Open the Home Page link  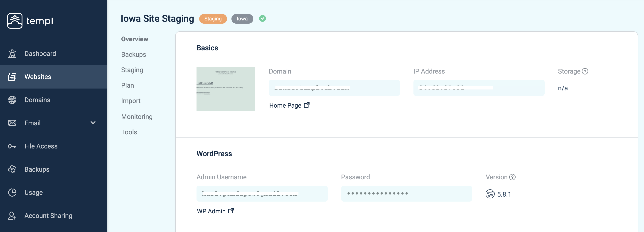tap(289, 105)
